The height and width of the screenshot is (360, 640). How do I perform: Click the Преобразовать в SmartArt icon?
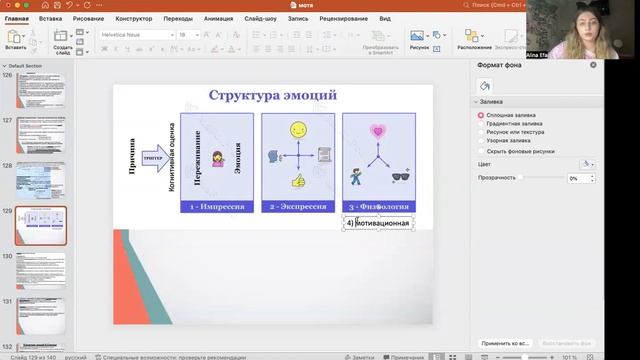(378, 36)
